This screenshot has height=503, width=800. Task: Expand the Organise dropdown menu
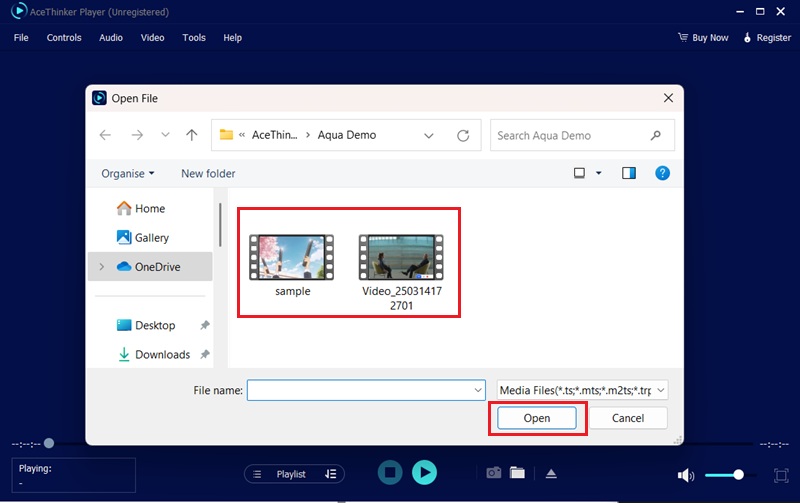tap(128, 173)
